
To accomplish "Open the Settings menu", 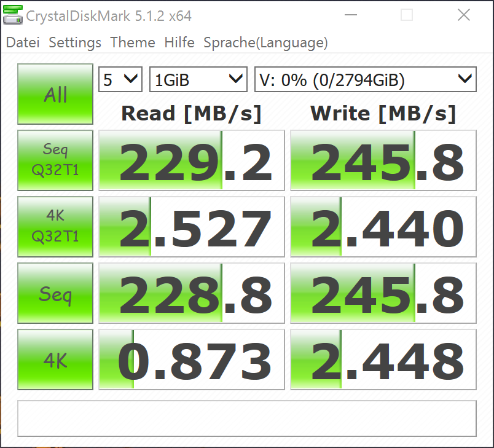I will tap(75, 42).
